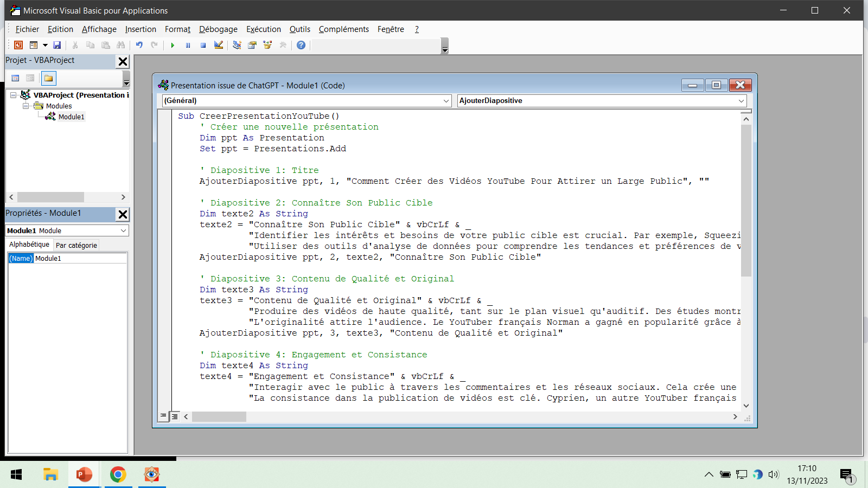This screenshot has height=488, width=868.
Task: Open the (Général) object dropdown
Action: click(445, 100)
